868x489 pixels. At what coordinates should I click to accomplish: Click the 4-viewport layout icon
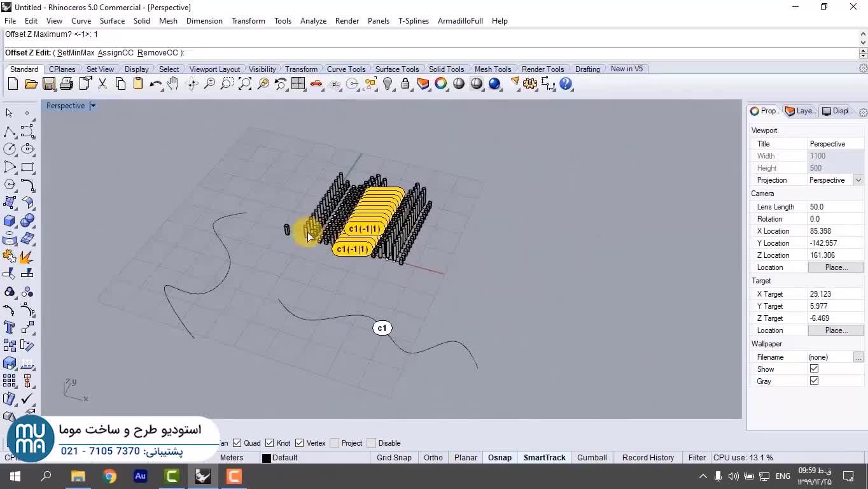pos(298,83)
